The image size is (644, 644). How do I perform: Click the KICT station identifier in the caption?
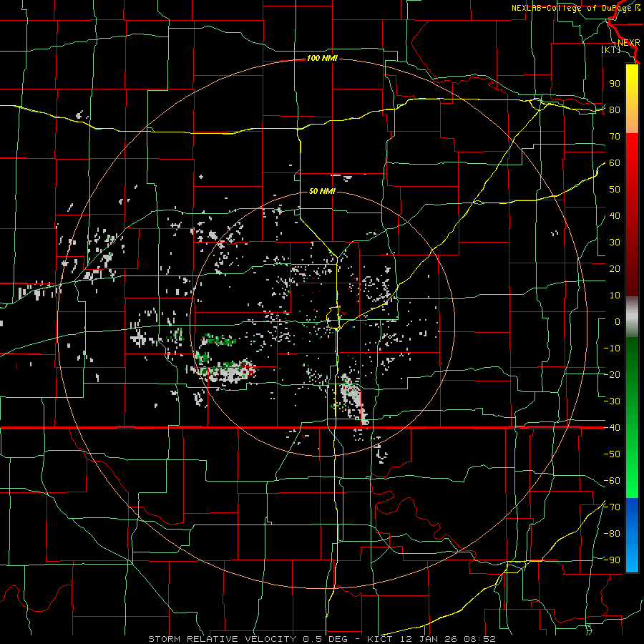pyautogui.click(x=380, y=639)
